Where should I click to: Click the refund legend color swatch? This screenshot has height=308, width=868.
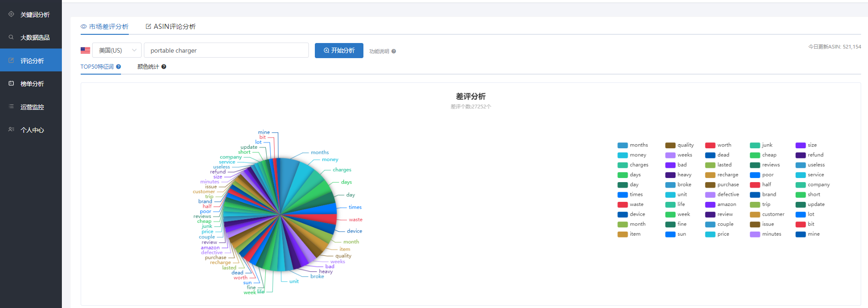click(801, 155)
